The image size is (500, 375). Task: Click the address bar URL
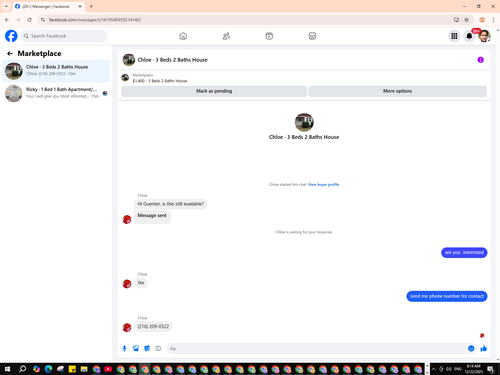click(95, 20)
